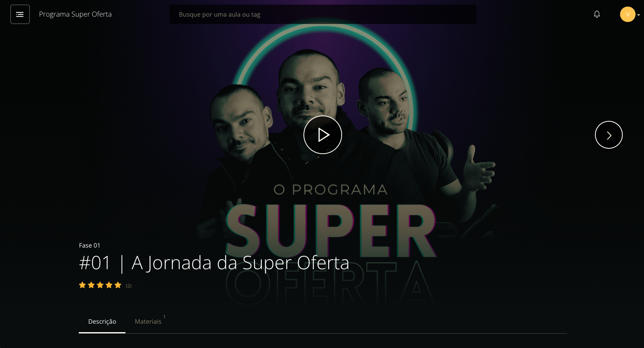Play the lesson video
The width and height of the screenshot is (644, 348).
point(323,135)
